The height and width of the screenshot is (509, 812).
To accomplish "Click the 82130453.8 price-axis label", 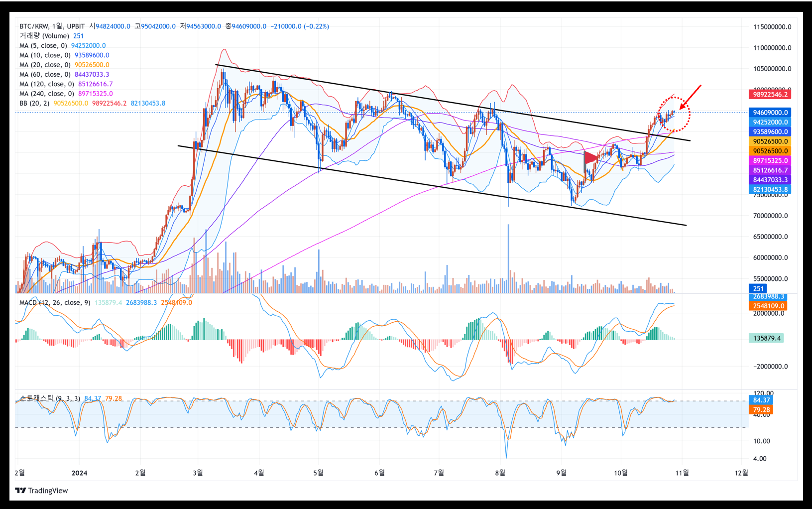I will [x=770, y=189].
